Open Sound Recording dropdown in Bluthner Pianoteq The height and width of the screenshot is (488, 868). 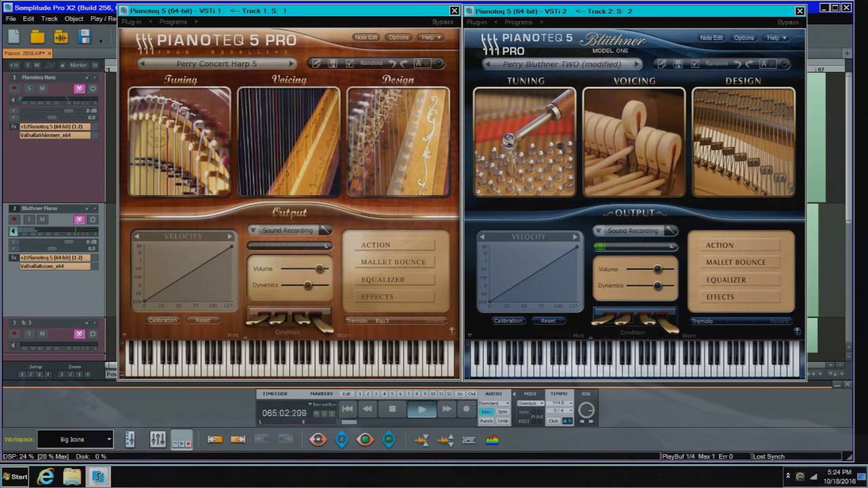point(634,231)
